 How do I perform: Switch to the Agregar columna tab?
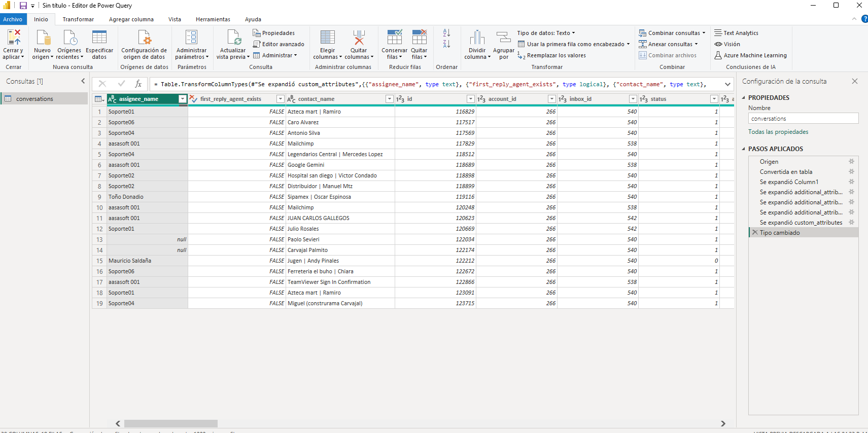pyautogui.click(x=131, y=19)
